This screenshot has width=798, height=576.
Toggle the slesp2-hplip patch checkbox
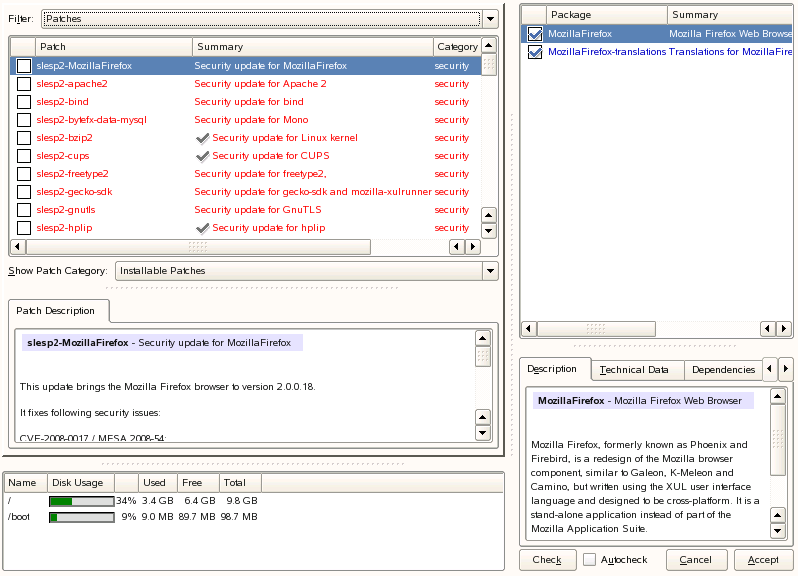(x=24, y=228)
